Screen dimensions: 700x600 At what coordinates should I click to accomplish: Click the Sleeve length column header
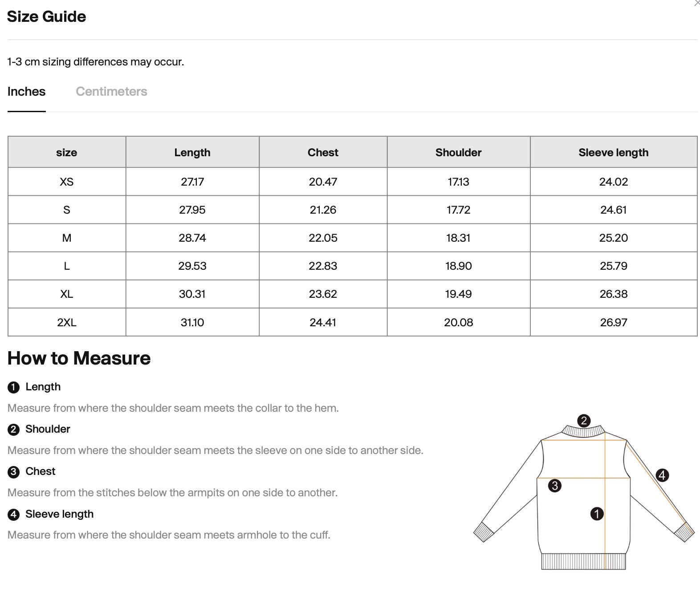(x=614, y=152)
